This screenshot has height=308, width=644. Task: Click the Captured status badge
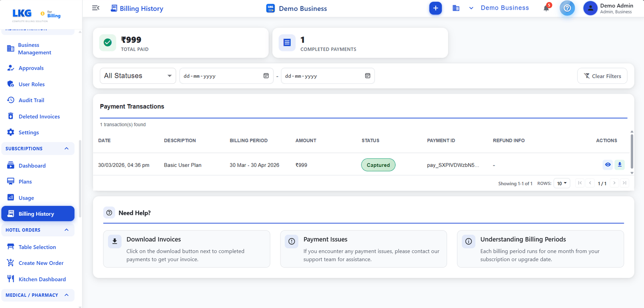pyautogui.click(x=378, y=165)
